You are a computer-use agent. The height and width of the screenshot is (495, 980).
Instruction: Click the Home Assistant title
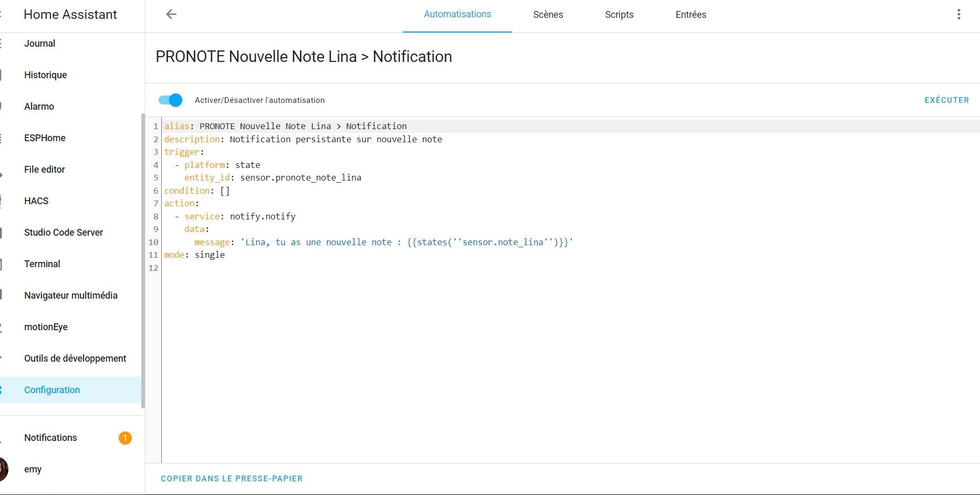[x=70, y=15]
